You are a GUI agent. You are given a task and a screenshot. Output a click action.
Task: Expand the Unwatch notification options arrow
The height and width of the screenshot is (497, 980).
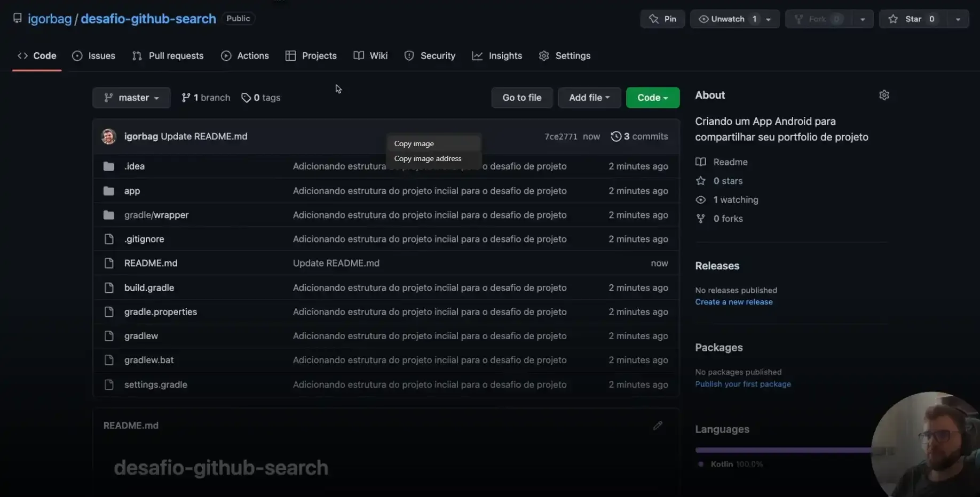click(x=769, y=19)
